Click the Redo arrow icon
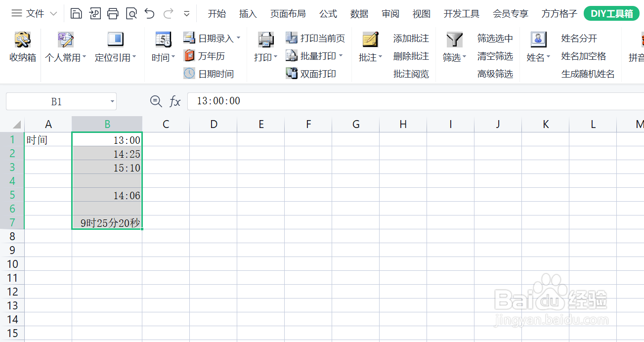This screenshot has height=342, width=644. pyautogui.click(x=168, y=13)
